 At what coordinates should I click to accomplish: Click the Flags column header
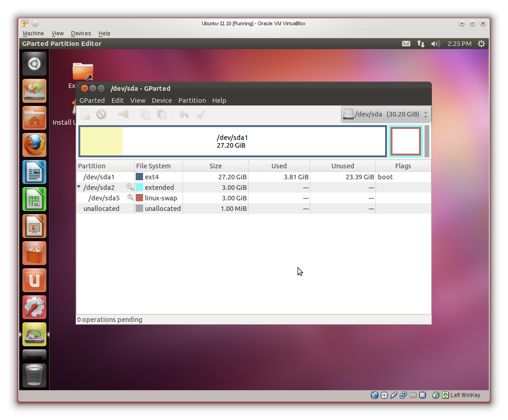tap(403, 166)
